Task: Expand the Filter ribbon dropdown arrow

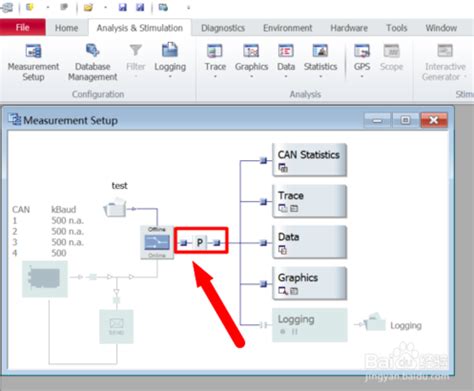Action: click(136, 77)
